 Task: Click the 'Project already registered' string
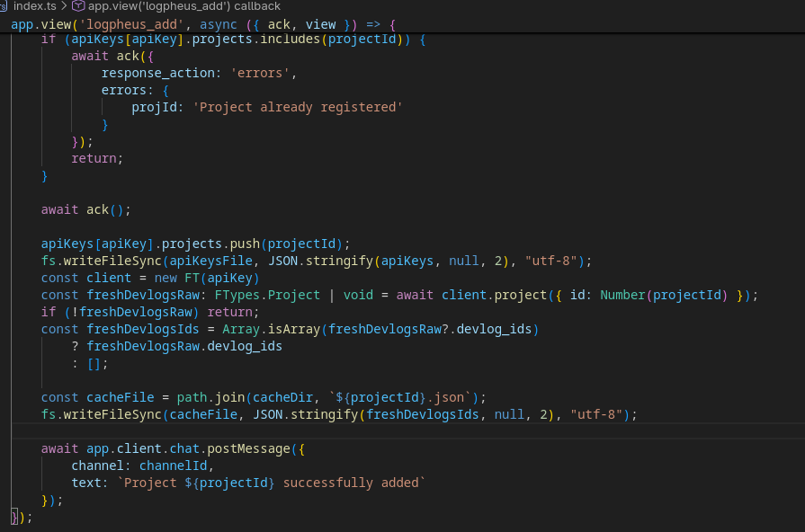pyautogui.click(x=297, y=107)
